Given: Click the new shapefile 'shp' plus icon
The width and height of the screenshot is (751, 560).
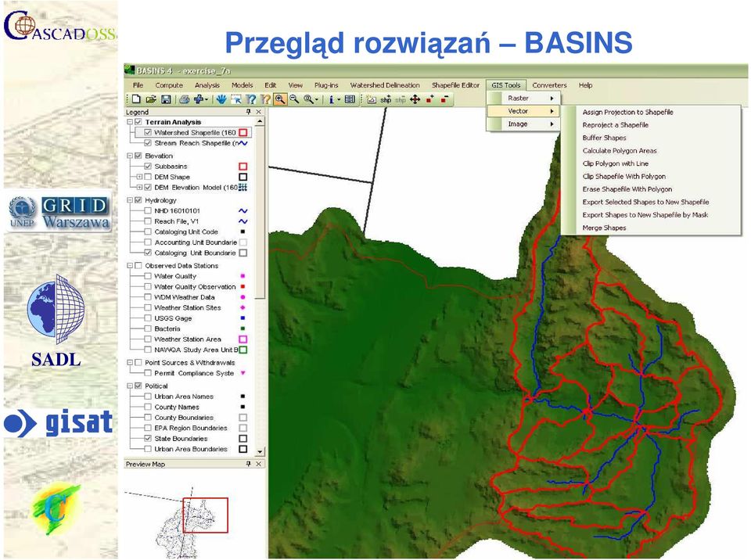Looking at the screenshot, I should point(386,99).
